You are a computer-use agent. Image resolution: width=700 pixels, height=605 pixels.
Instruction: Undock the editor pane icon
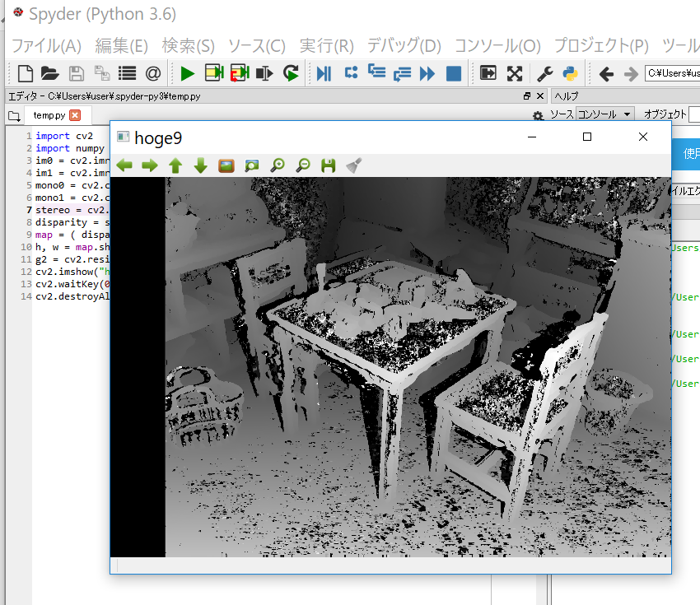527,96
